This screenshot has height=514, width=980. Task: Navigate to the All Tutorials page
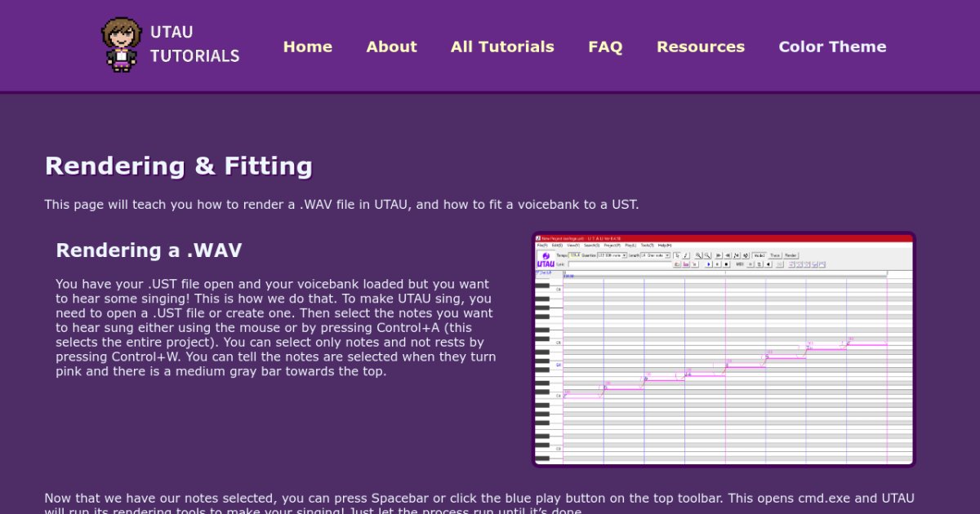pos(501,47)
